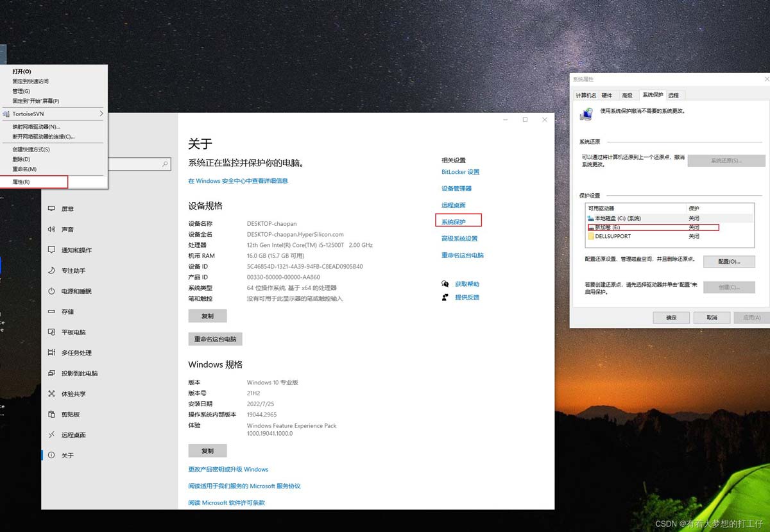Click the 配置(O) button

point(729,261)
